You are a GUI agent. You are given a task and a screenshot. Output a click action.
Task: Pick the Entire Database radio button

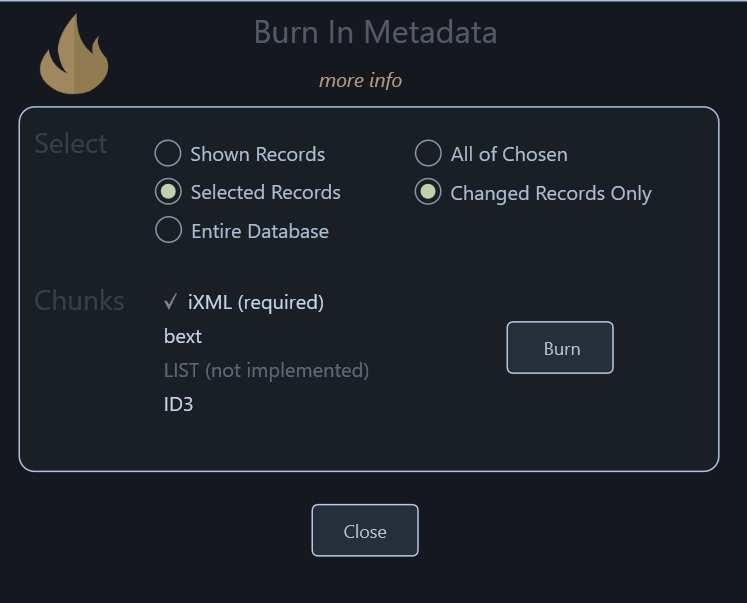coord(168,230)
